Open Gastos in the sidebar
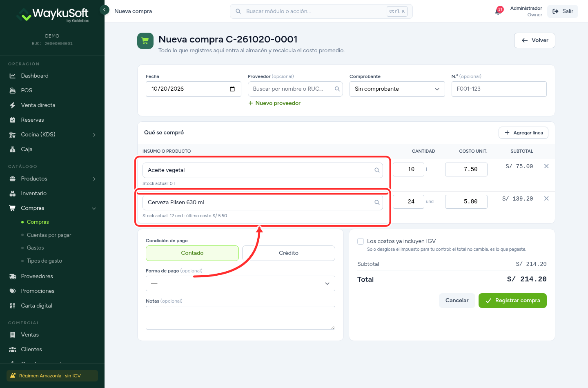This screenshot has width=588, height=388. 36,248
